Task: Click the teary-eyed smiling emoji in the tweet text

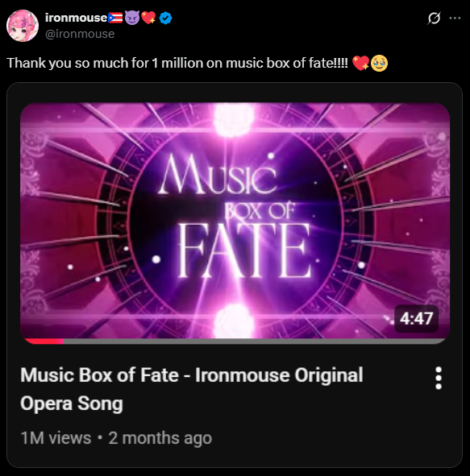Action: (x=379, y=63)
